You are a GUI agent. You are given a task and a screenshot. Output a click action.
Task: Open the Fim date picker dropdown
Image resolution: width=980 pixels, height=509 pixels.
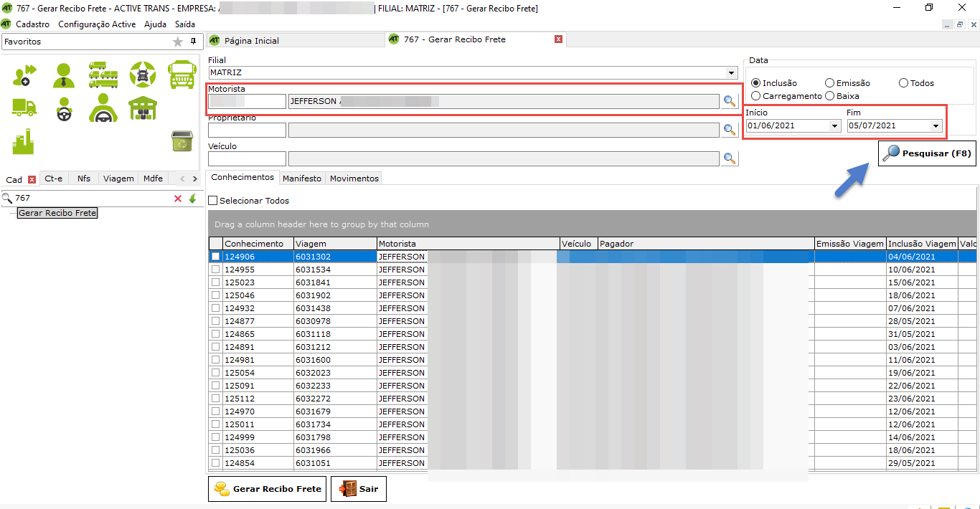coord(936,126)
